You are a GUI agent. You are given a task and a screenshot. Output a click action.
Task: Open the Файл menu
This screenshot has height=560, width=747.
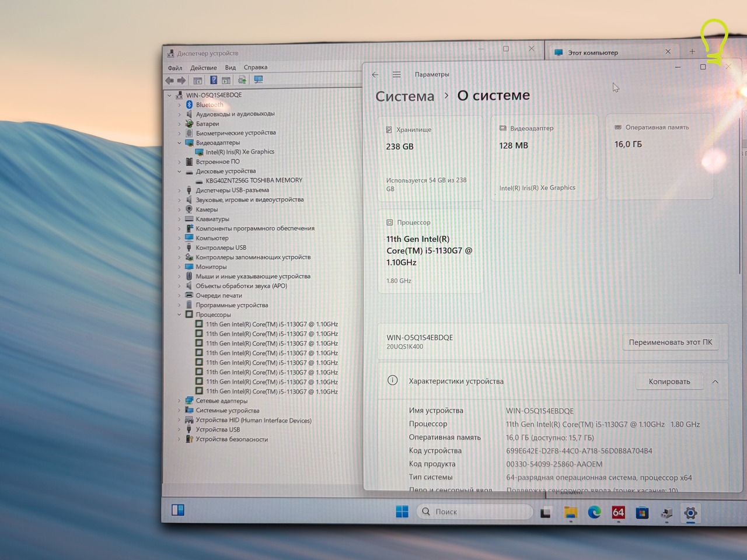(x=175, y=68)
